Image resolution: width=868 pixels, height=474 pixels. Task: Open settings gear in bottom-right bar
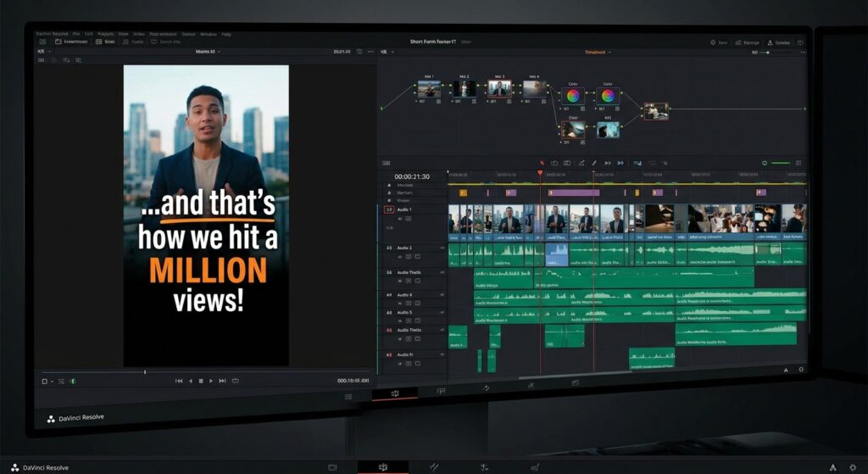pos(853,468)
